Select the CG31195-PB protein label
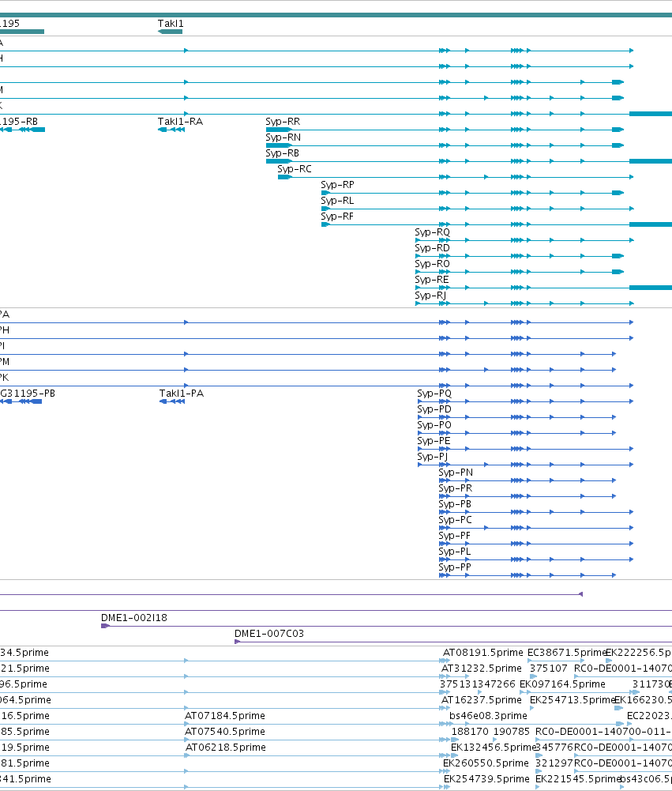The width and height of the screenshot is (672, 791). pos(27,394)
